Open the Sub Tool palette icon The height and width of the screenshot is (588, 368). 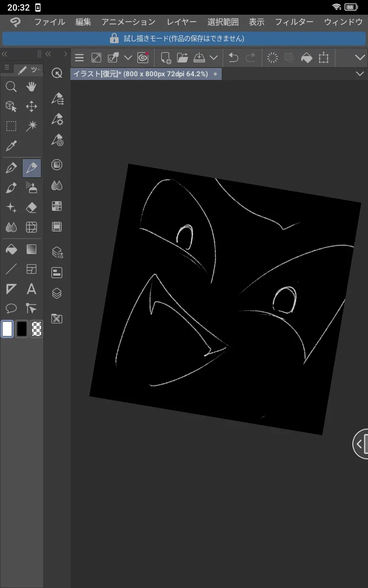point(57,99)
